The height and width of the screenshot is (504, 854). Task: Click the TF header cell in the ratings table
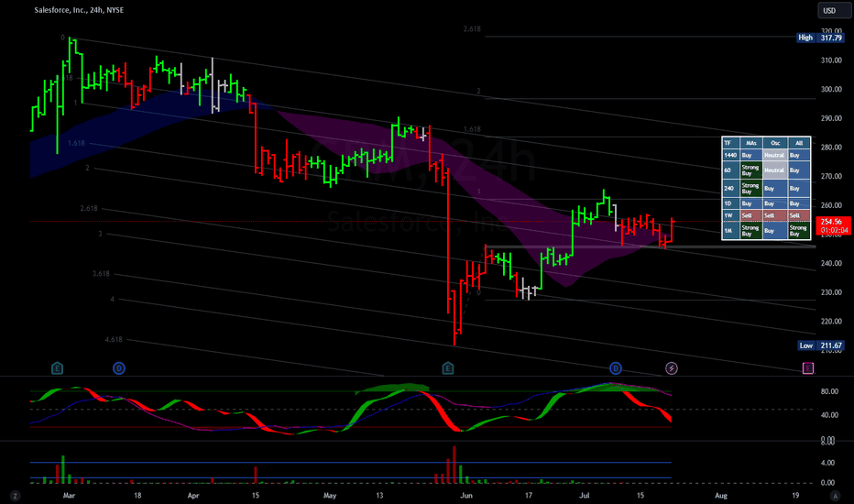[730, 143]
